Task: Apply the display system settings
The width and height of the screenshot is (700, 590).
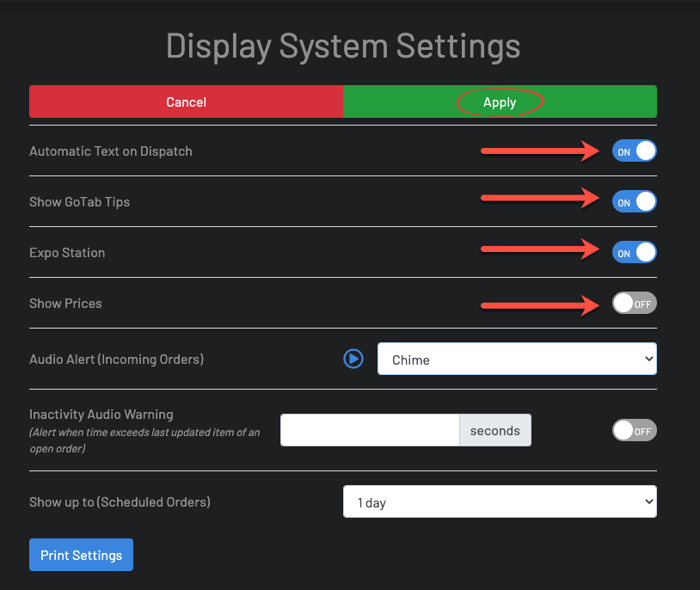Action: click(500, 101)
